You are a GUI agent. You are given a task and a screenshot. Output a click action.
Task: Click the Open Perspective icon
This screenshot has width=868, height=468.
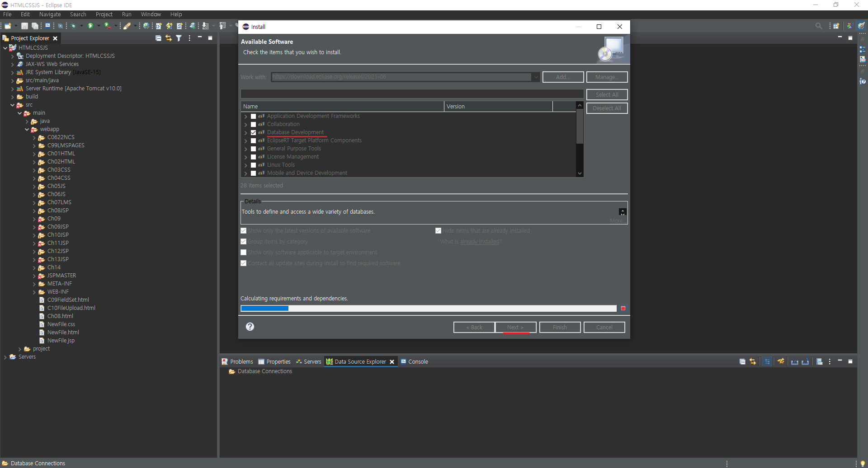coord(836,26)
